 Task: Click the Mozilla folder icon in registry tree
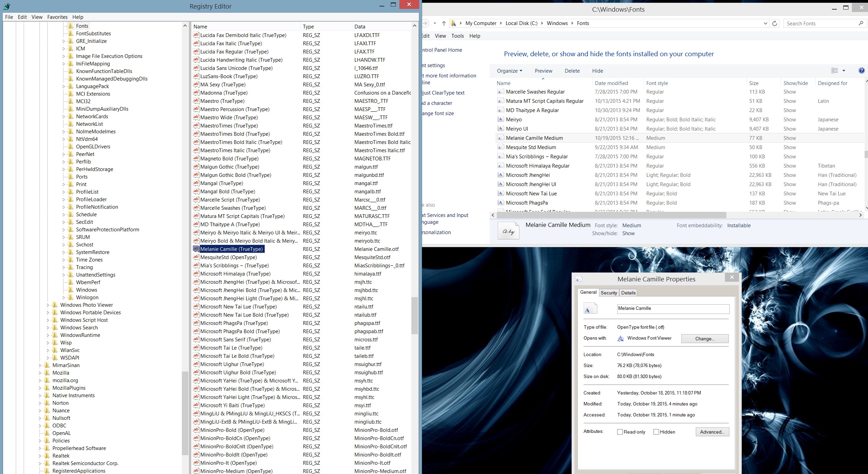click(47, 373)
